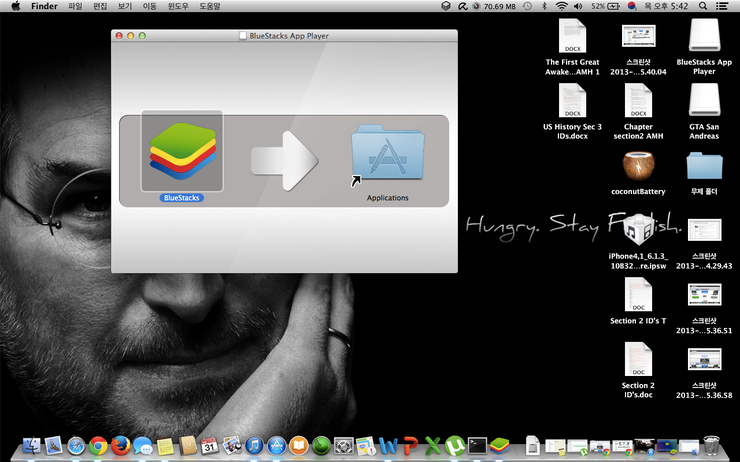Open the Trash in the Dock
Screen dimensions: 740x462
click(711, 445)
